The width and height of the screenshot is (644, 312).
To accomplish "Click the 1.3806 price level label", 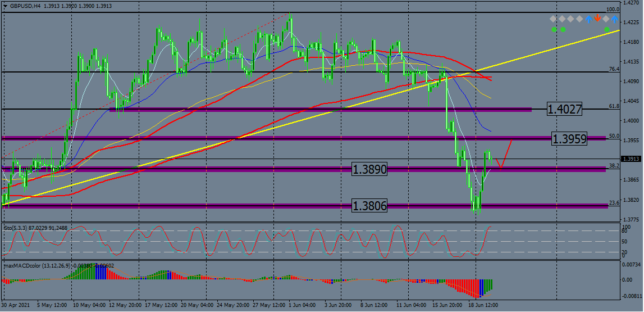I will 369,206.
